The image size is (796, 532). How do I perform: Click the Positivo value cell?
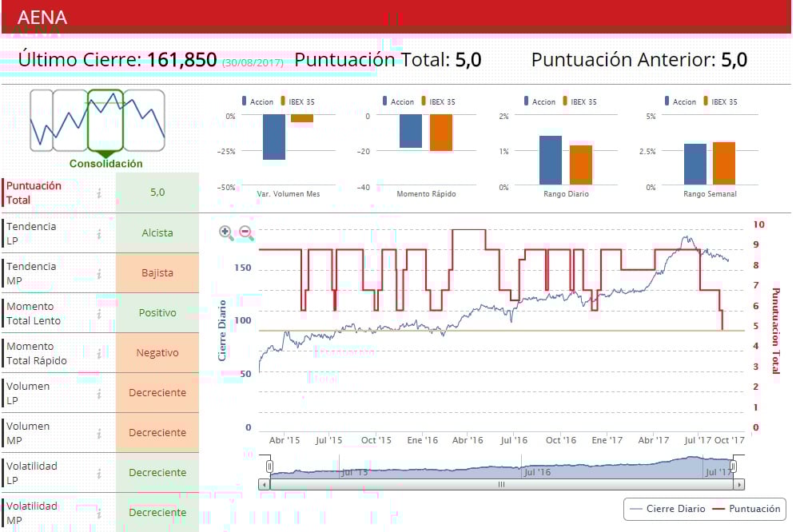[157, 312]
